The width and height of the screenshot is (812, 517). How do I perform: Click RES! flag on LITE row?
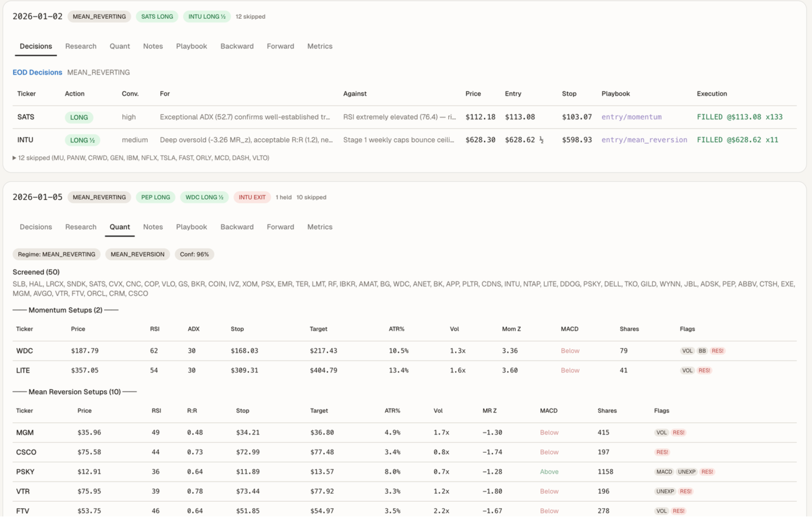[704, 370]
